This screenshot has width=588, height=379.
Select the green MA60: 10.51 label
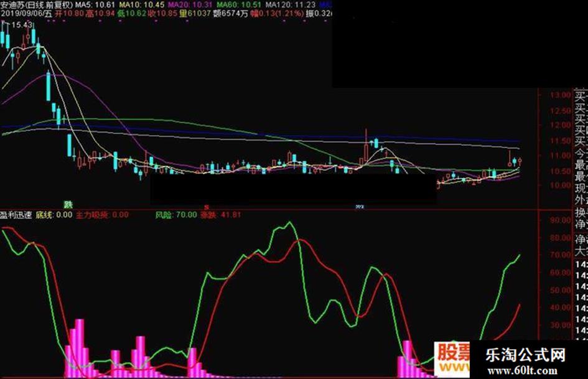pyautogui.click(x=240, y=5)
